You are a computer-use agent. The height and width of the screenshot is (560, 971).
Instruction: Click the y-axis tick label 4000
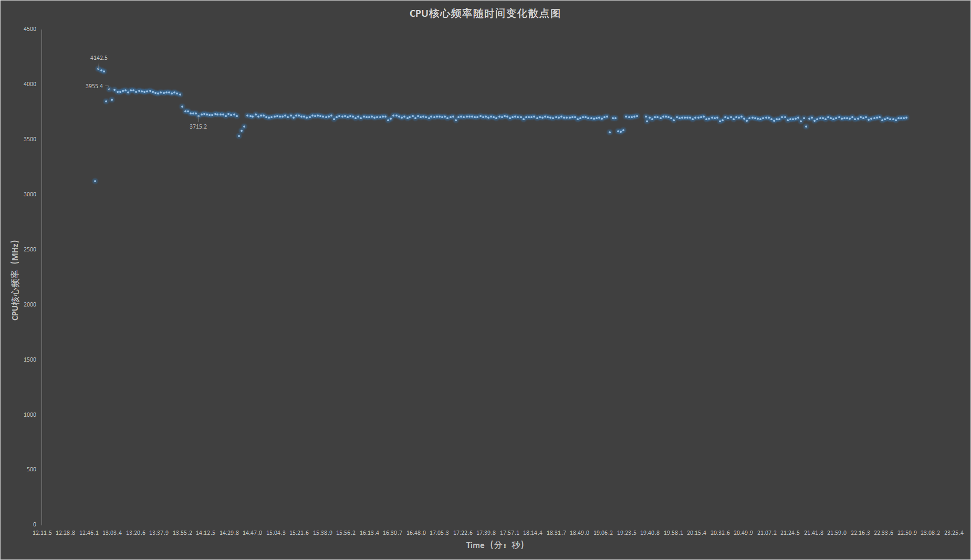[30, 84]
